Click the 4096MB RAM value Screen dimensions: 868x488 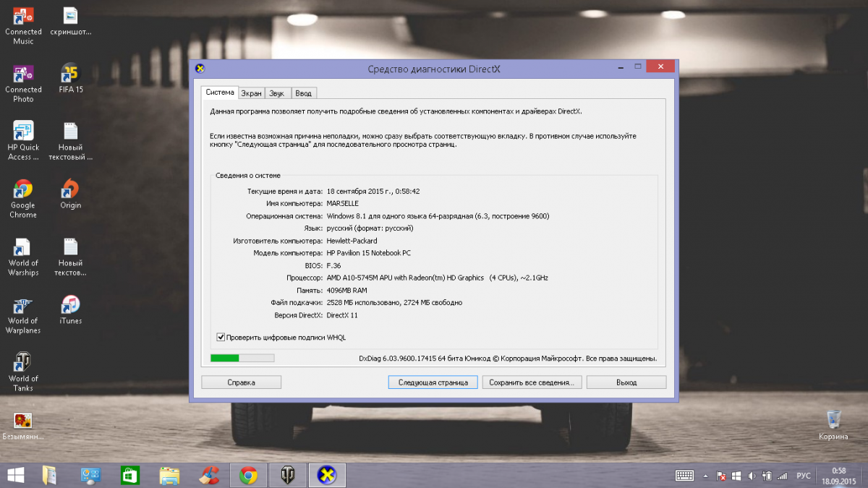pos(346,290)
